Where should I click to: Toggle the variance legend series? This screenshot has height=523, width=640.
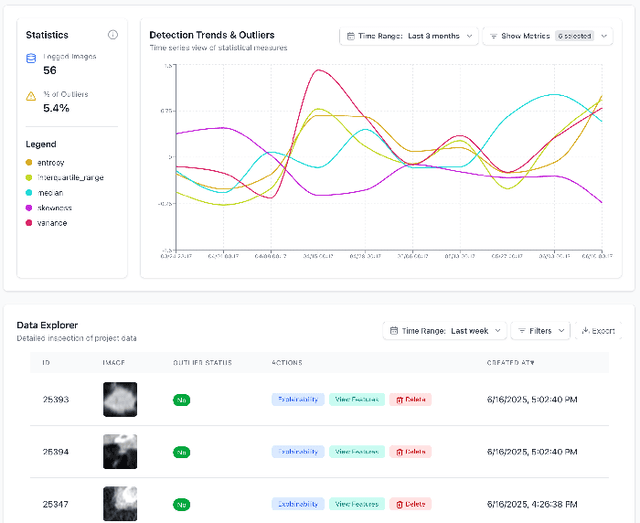pos(53,222)
